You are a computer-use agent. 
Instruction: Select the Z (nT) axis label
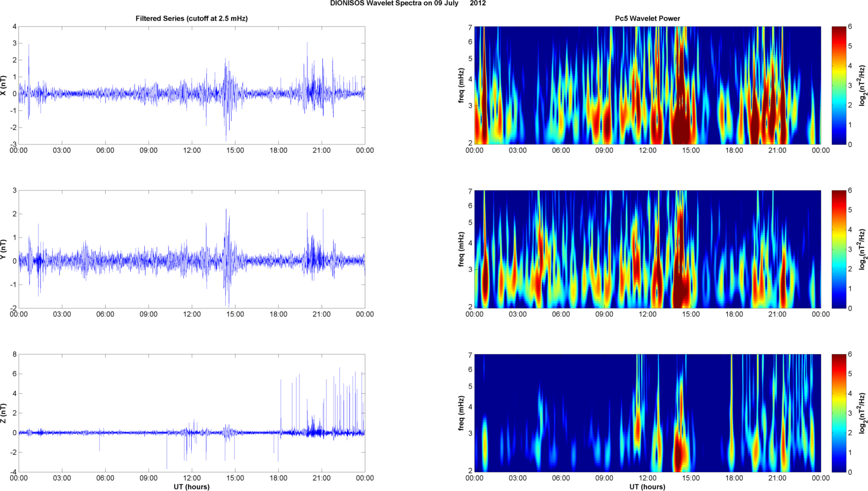click(x=4, y=413)
